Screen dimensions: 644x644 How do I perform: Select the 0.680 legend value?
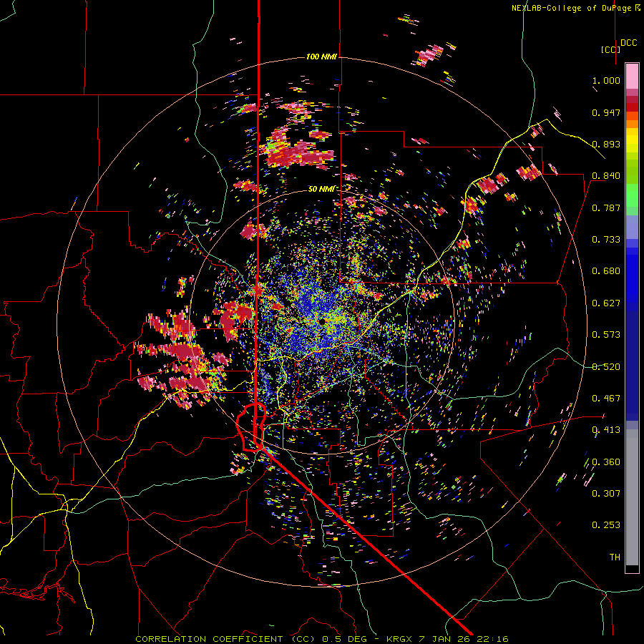point(606,270)
